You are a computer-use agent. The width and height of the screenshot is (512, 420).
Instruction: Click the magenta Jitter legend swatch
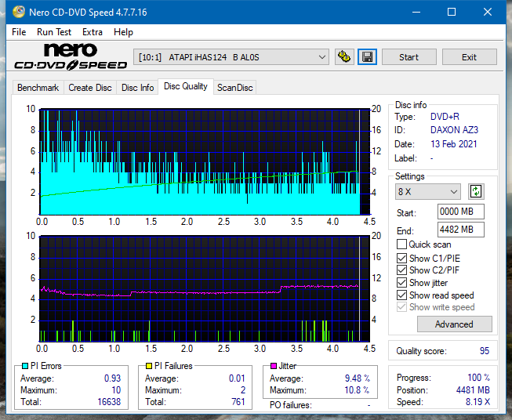[x=274, y=366]
